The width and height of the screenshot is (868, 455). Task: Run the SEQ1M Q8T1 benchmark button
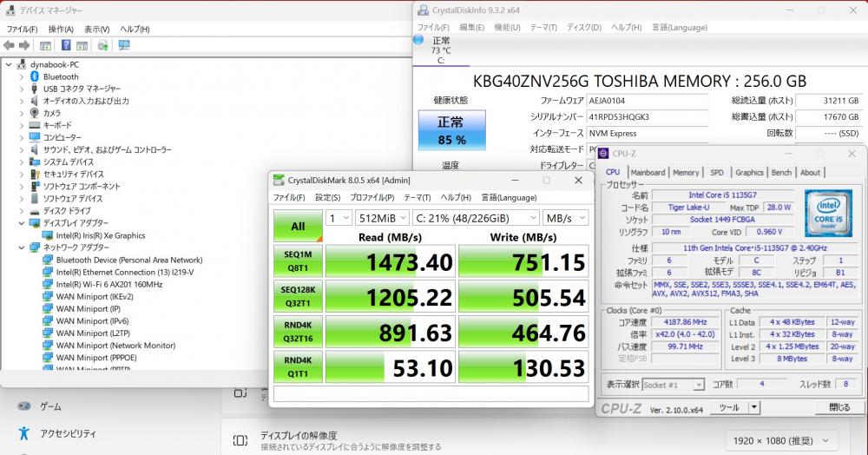pos(298,261)
